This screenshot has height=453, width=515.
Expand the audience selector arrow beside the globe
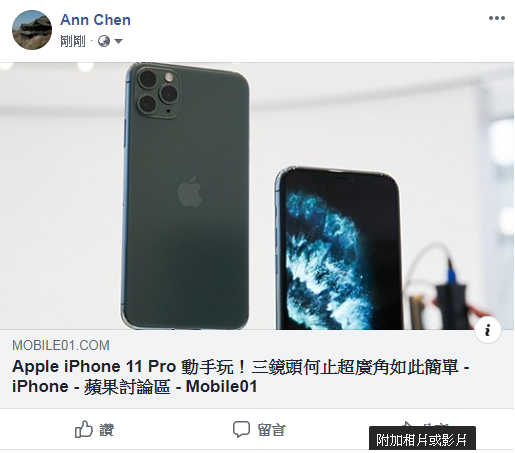pos(118,42)
